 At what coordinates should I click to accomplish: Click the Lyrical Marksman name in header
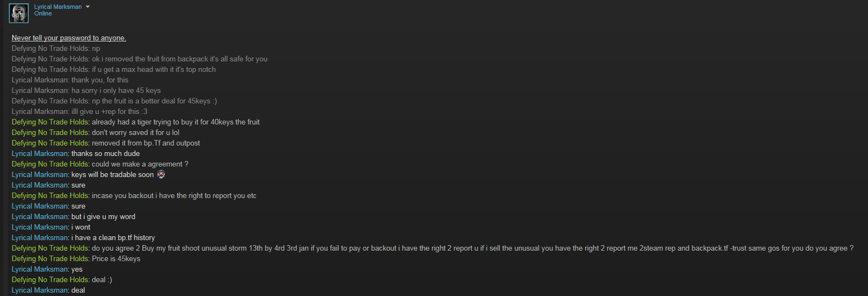(x=58, y=7)
